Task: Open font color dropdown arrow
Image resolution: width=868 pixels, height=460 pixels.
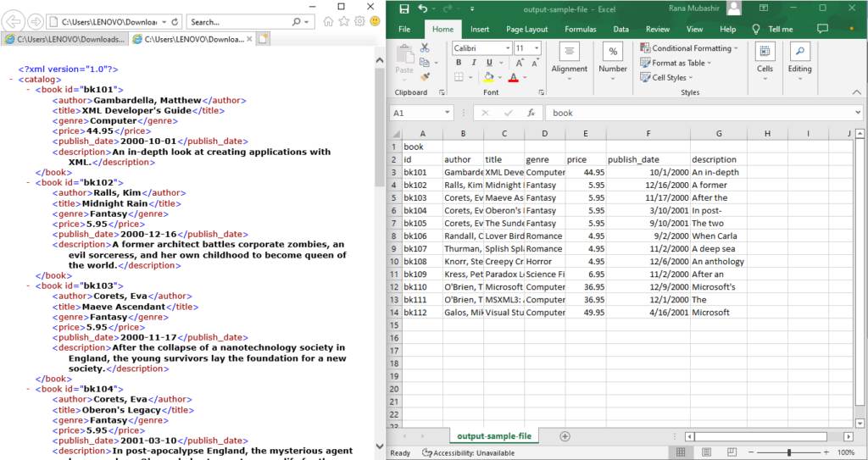Action: click(x=525, y=77)
